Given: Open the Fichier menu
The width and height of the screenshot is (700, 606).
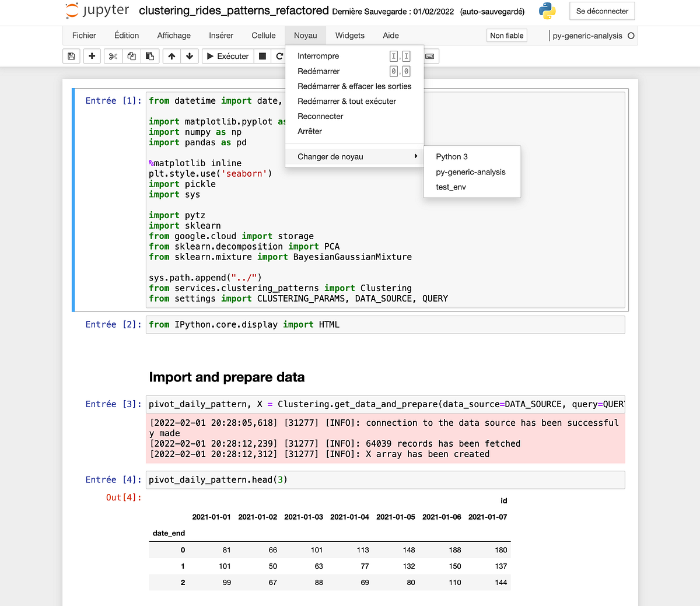Looking at the screenshot, I should 84,36.
